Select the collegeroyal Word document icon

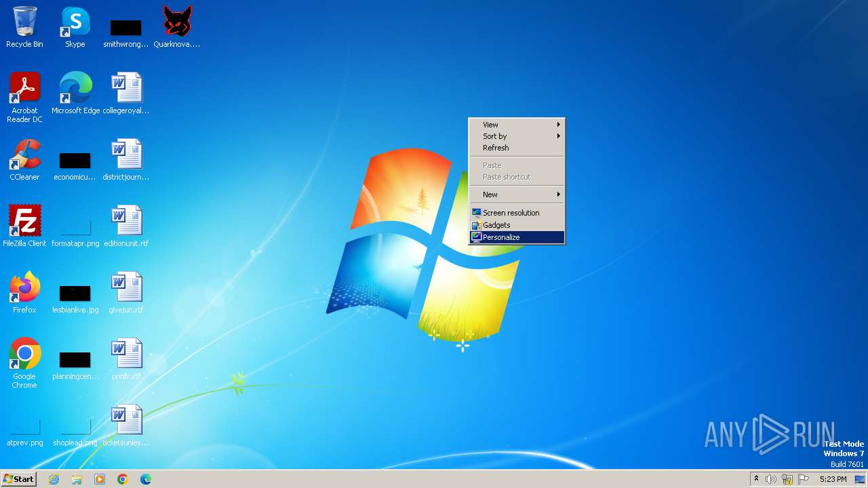126,94
